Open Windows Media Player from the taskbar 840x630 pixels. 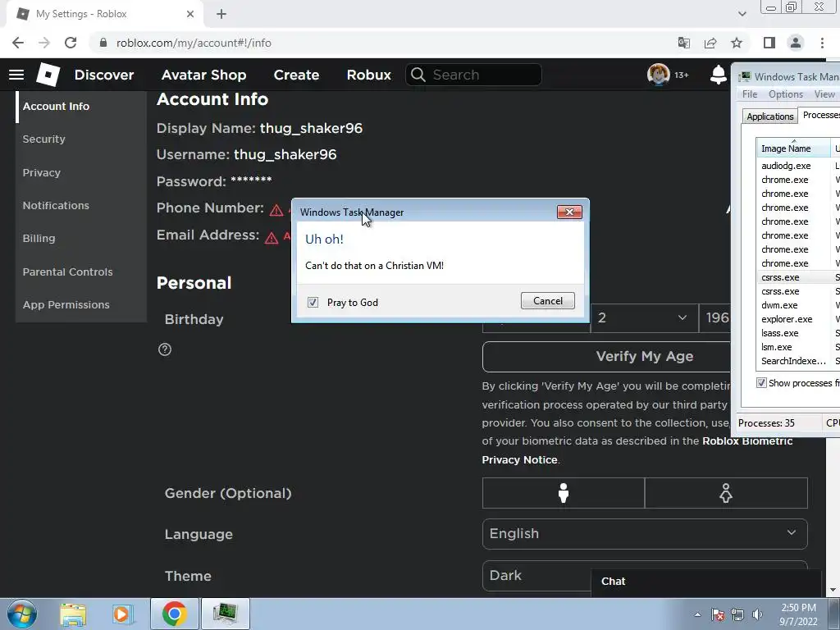121,614
